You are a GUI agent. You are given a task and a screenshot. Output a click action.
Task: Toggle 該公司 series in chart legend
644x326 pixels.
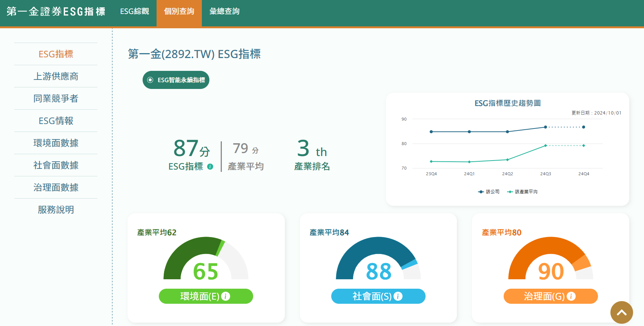click(x=489, y=192)
